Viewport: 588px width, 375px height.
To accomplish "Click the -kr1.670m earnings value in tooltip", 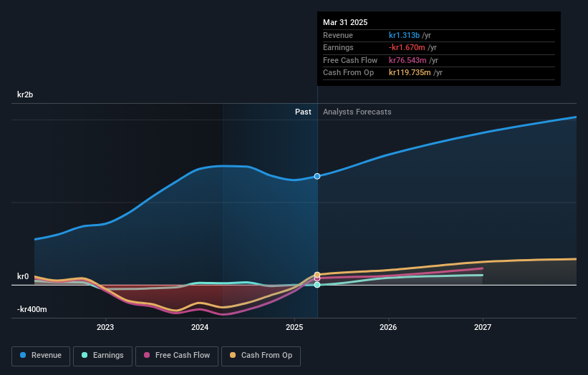I will (x=407, y=47).
